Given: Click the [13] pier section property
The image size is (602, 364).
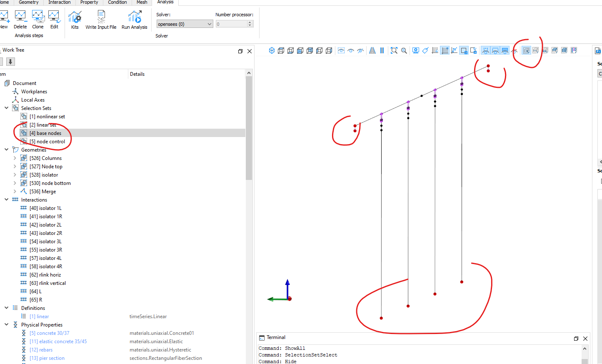Looking at the screenshot, I should (47, 358).
